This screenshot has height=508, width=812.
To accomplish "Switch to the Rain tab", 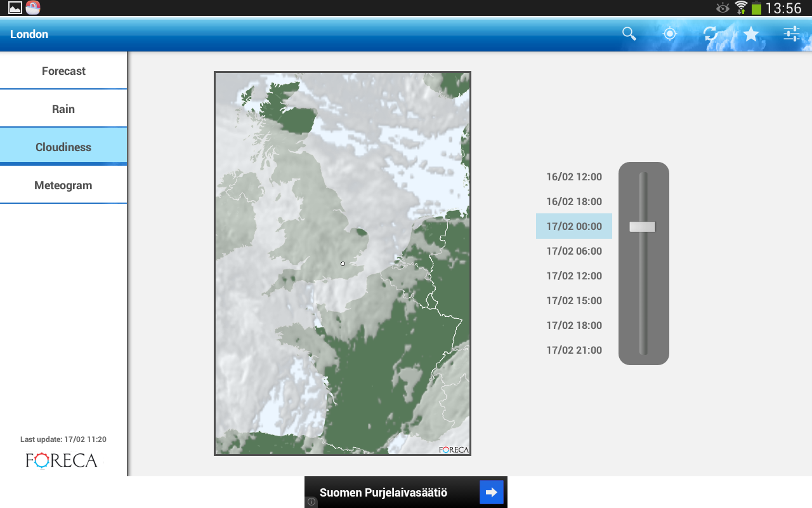I will [x=63, y=109].
